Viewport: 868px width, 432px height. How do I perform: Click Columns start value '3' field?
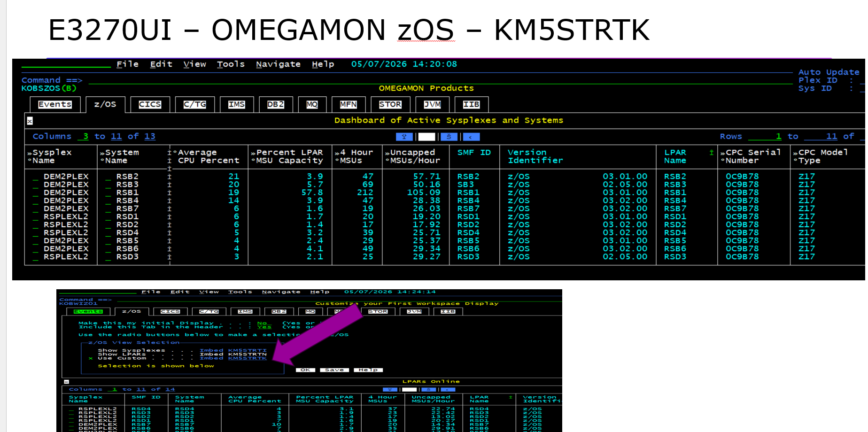click(83, 136)
